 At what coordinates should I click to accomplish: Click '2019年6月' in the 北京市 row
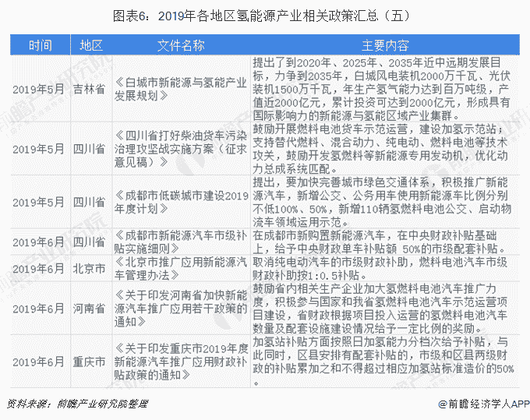38,269
